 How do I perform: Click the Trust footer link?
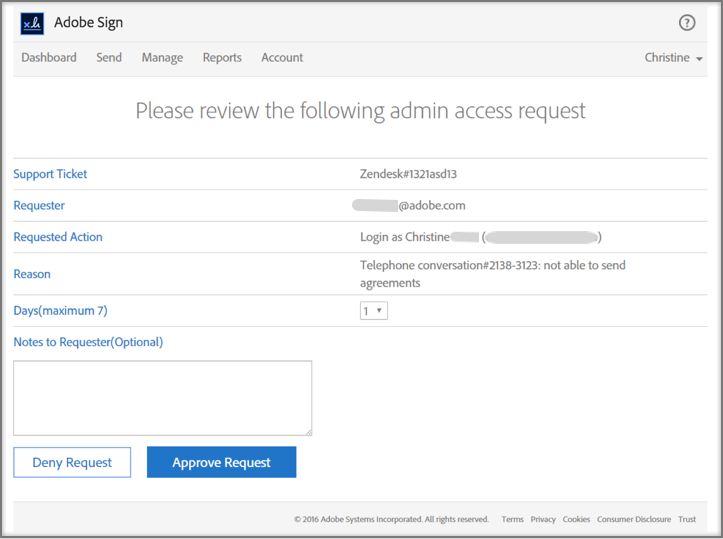point(687,519)
